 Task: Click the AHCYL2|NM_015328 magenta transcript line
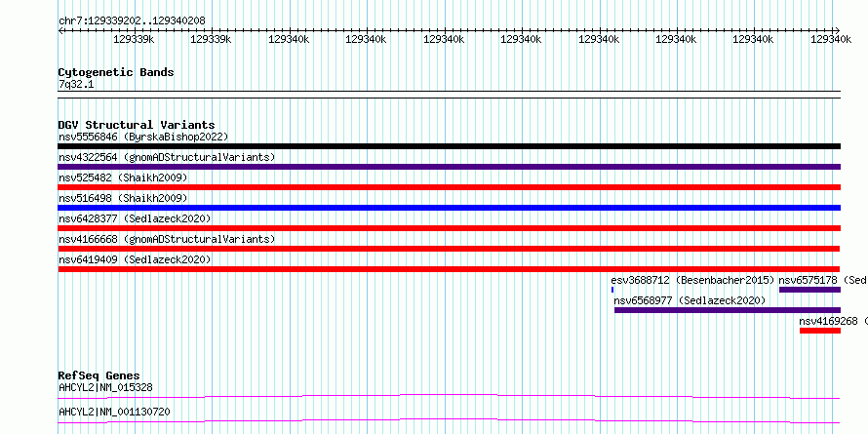[449, 396]
